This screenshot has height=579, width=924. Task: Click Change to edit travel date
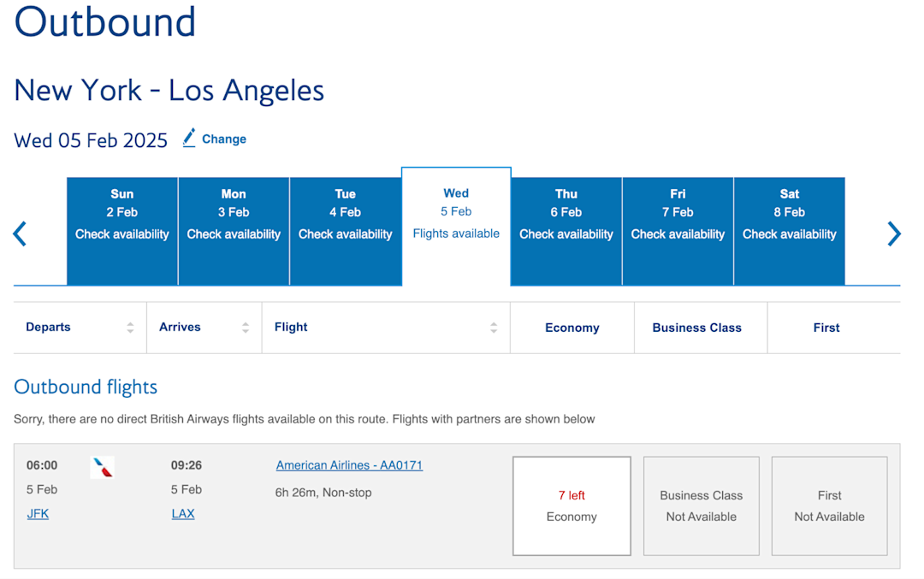[x=224, y=138]
